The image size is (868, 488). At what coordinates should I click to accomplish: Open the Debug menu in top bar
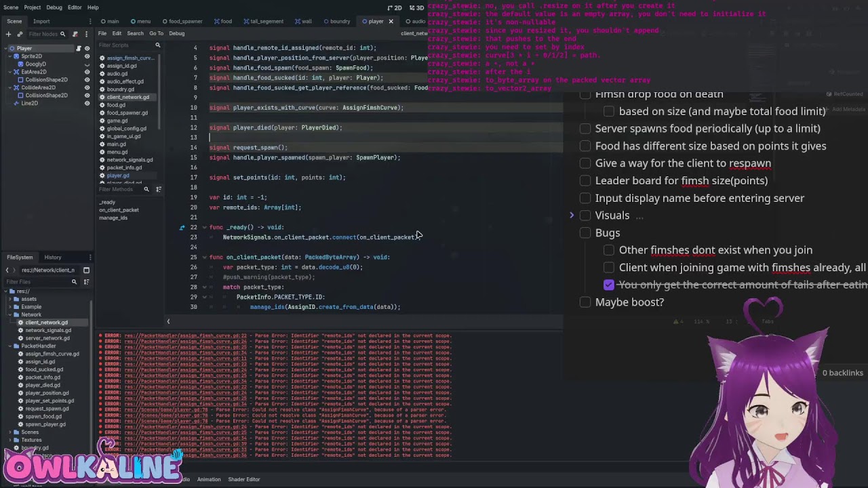click(x=54, y=7)
